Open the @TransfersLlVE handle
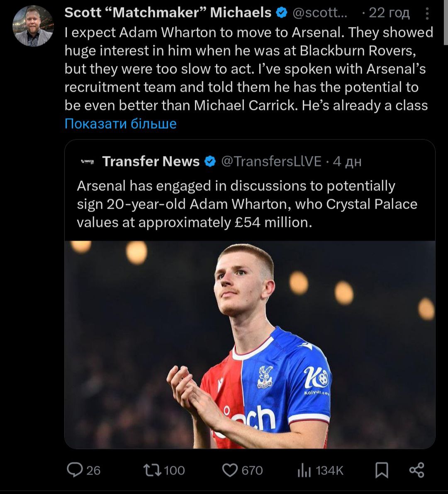The image size is (448, 494). point(272,161)
